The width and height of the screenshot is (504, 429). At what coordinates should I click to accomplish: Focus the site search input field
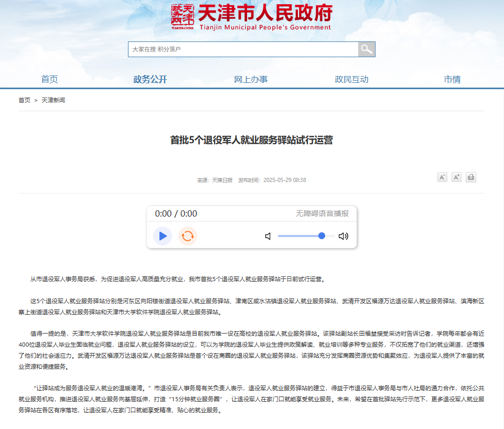(x=243, y=49)
